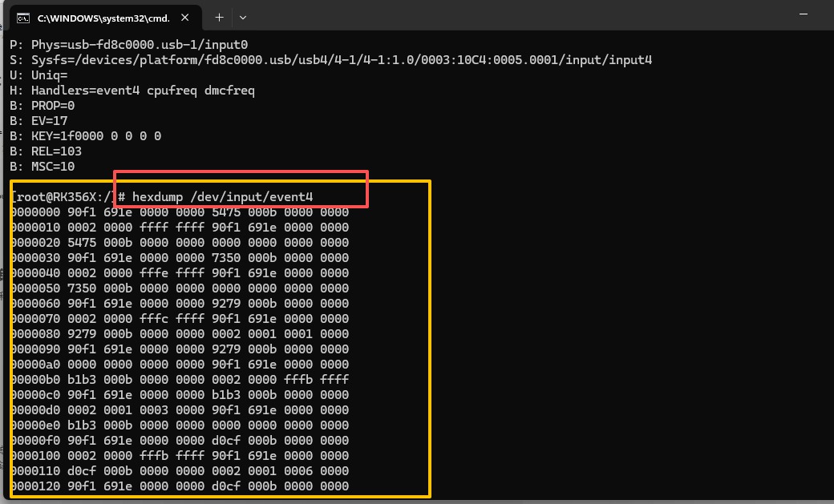Screen dimensions: 834x504
Task: Click the "B: REL=103" line
Action: 46,151
